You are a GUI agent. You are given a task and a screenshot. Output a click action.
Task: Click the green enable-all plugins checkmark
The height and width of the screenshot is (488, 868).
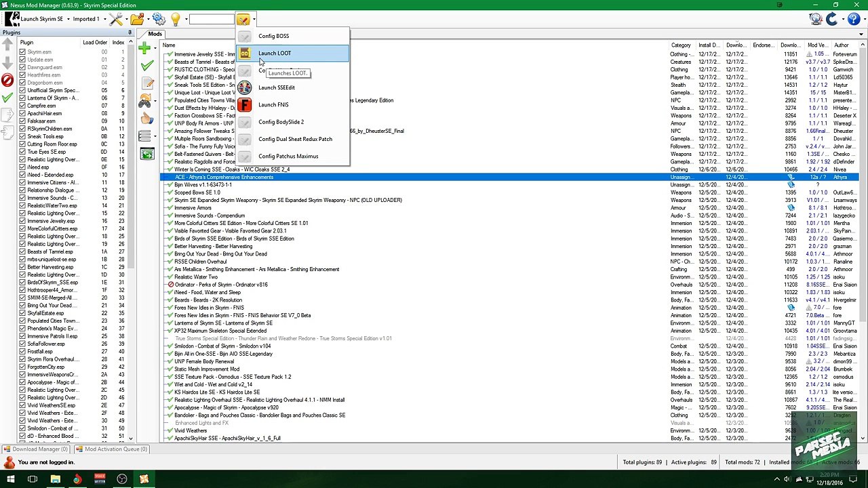coord(7,98)
